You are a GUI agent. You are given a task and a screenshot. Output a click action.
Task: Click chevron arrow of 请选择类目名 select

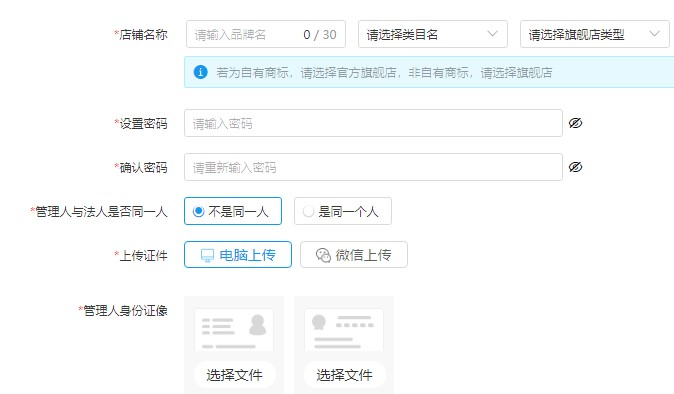[x=493, y=34]
